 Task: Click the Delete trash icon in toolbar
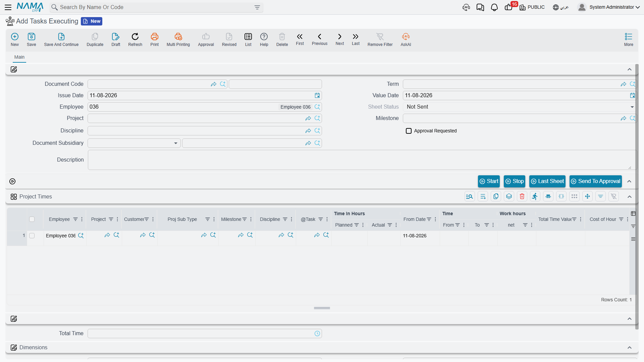coord(282,37)
